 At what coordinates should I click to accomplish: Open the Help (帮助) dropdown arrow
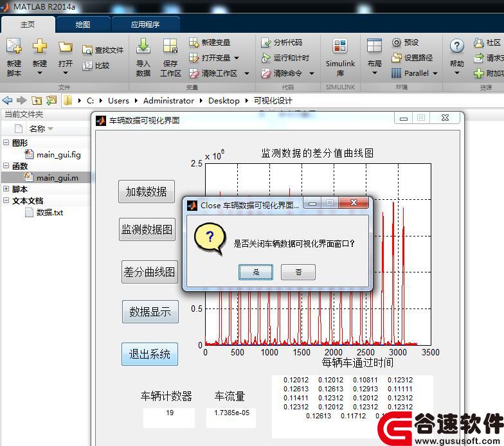tap(456, 73)
